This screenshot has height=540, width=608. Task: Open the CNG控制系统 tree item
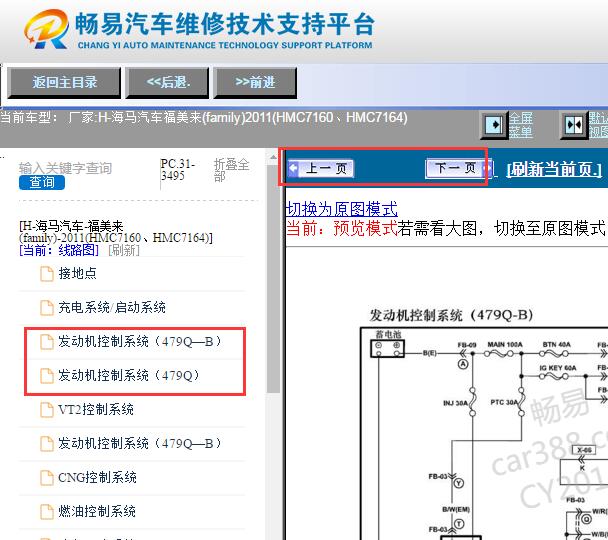click(97, 477)
